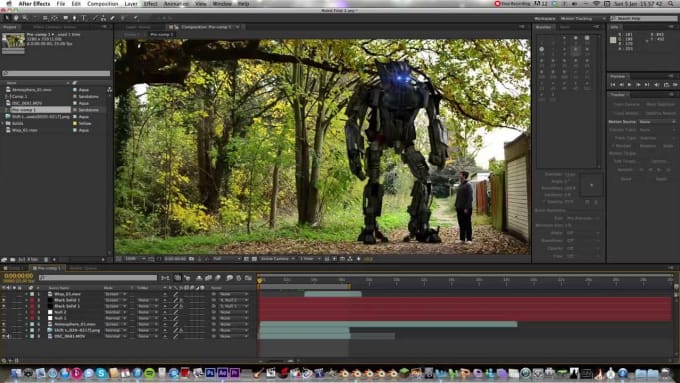Open the Layer menu

(x=131, y=3)
